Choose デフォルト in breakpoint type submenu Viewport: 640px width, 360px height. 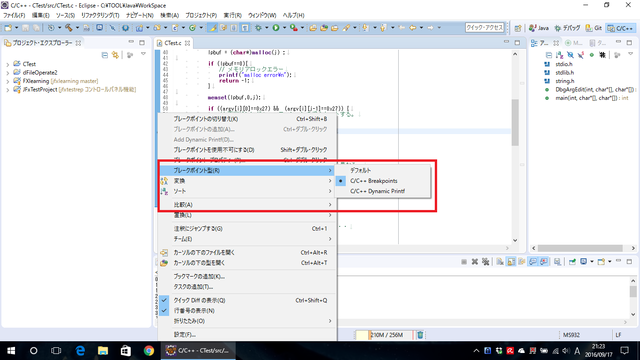tap(383, 170)
